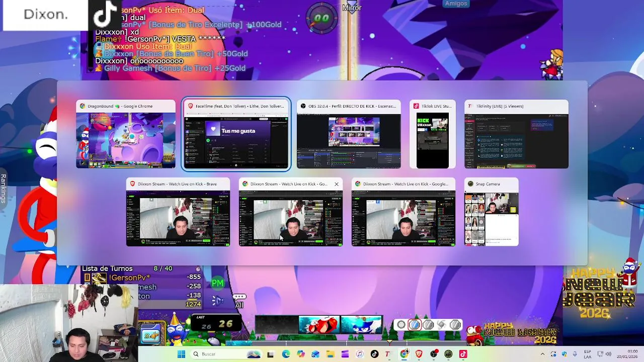Click the microphone tray icon
The image size is (644, 362).
pos(575,354)
